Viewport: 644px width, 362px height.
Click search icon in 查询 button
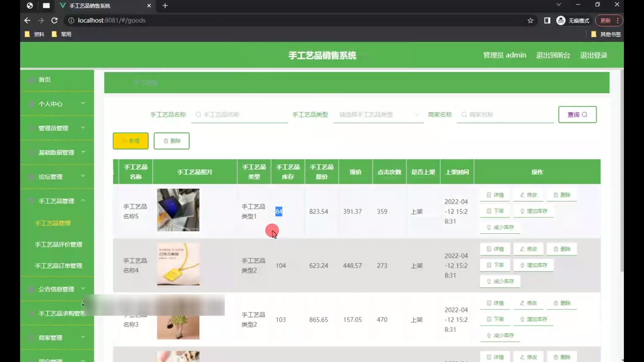click(x=585, y=115)
